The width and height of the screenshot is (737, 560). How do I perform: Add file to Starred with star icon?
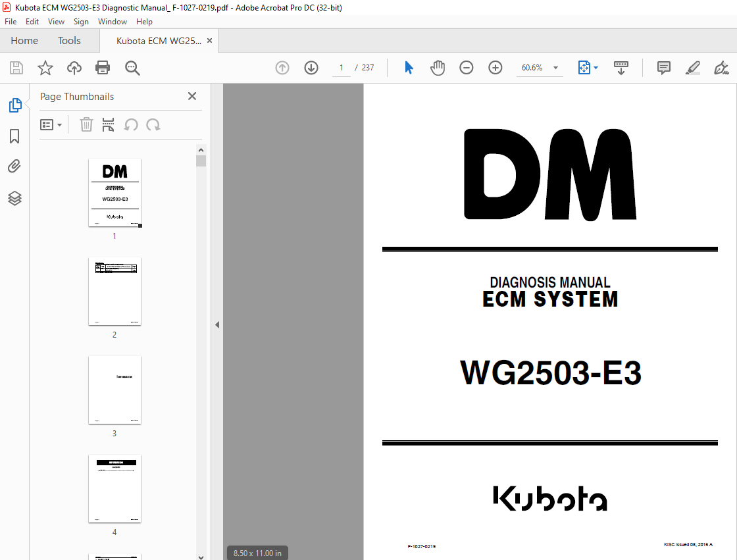45,68
